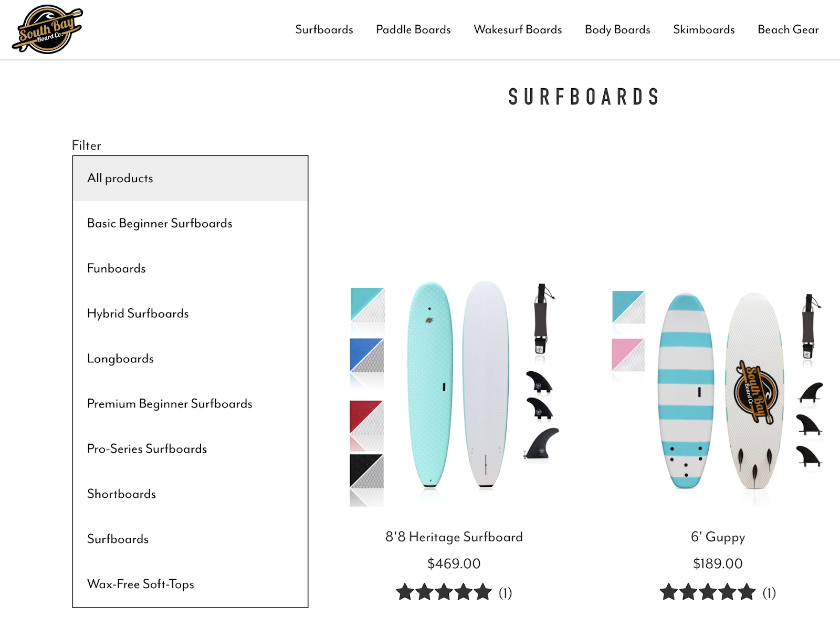Click the Heritage Surfboard five-star rating
Viewport: 840px width, 627px height.
pyautogui.click(x=444, y=592)
